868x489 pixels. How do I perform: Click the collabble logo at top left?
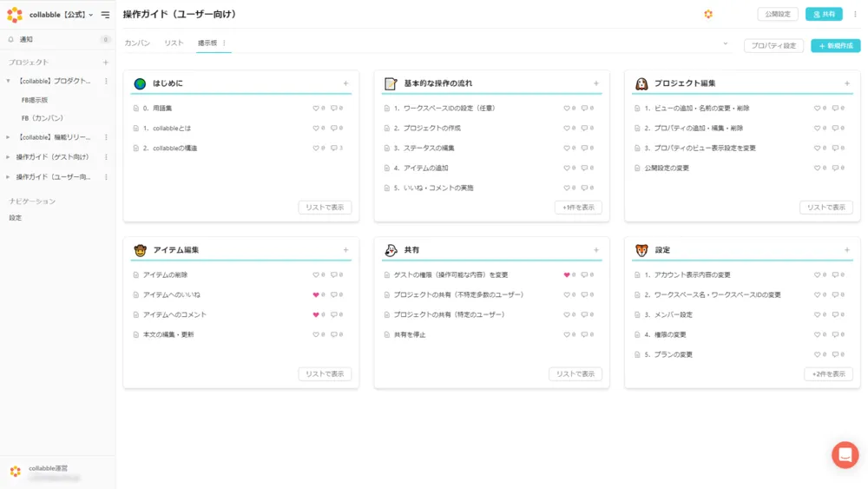point(15,15)
